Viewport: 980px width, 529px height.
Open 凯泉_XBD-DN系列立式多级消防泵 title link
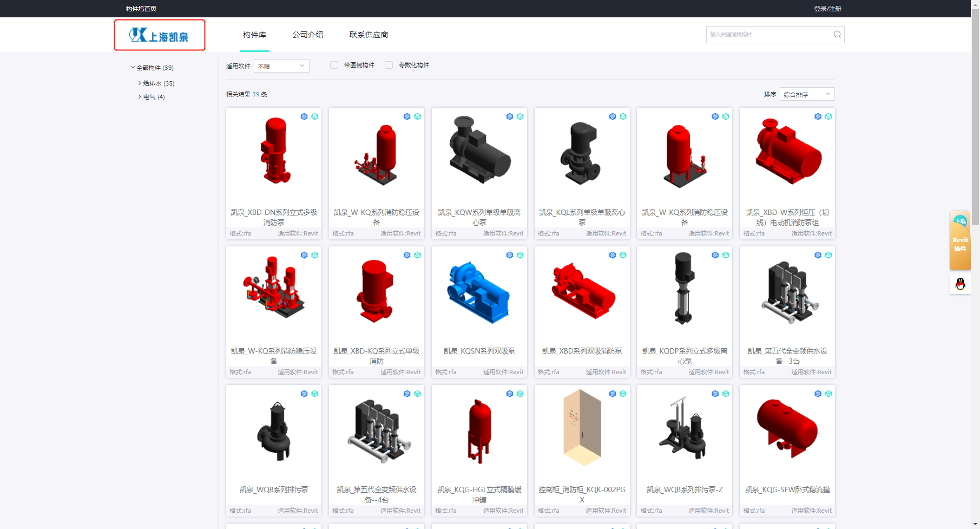(x=274, y=217)
